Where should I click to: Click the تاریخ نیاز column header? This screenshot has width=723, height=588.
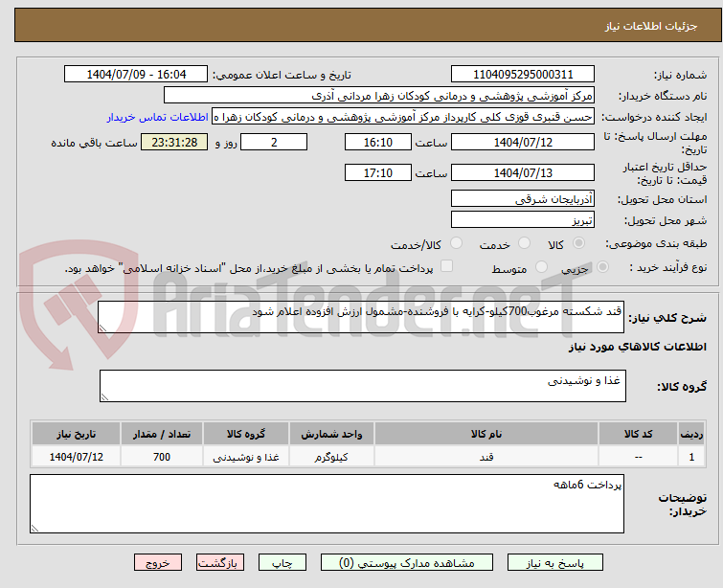[76, 434]
